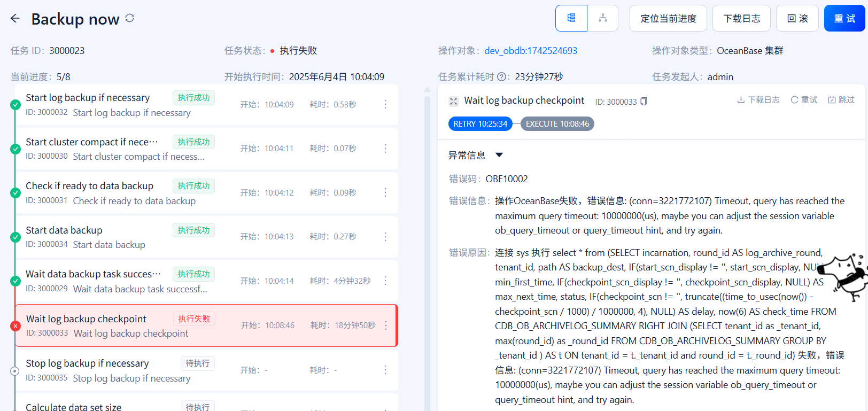Click the task ID 3000023 text

pos(67,51)
